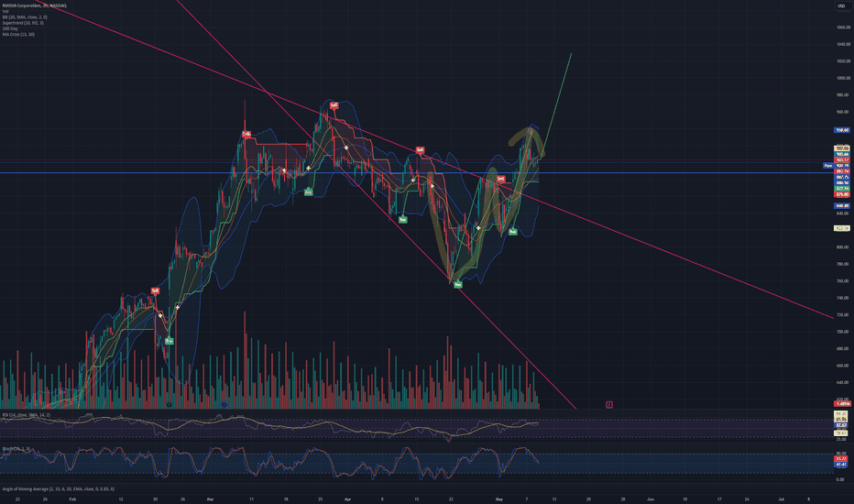Click the Jul label on the time axis
This screenshot has height=504, width=854.
781,499
